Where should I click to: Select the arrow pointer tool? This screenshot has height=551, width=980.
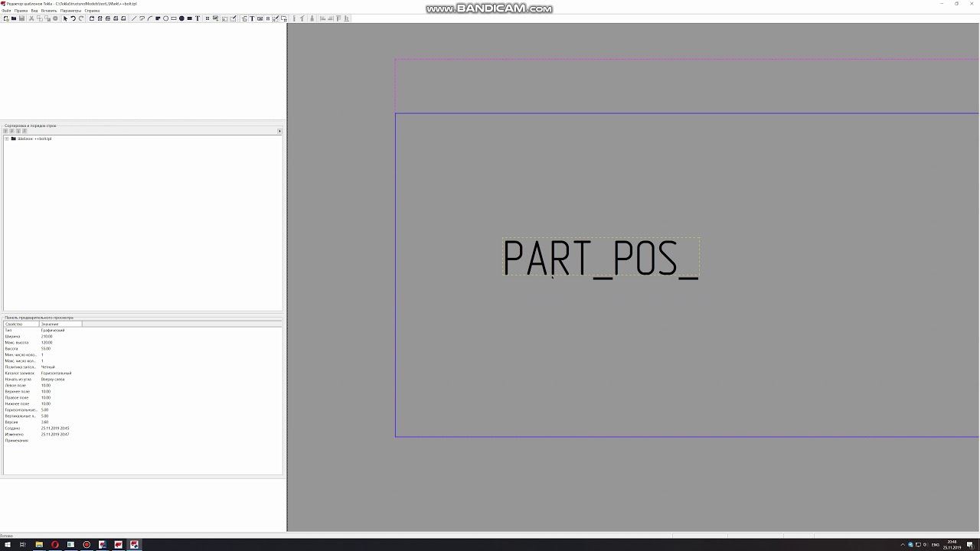point(65,18)
